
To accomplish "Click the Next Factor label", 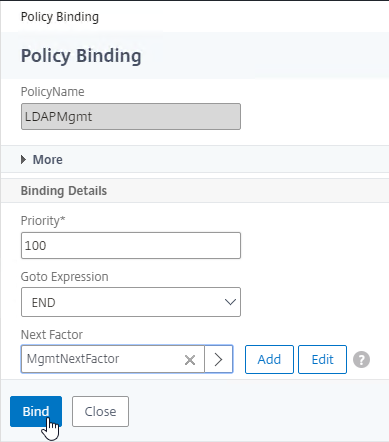I will [x=52, y=334].
